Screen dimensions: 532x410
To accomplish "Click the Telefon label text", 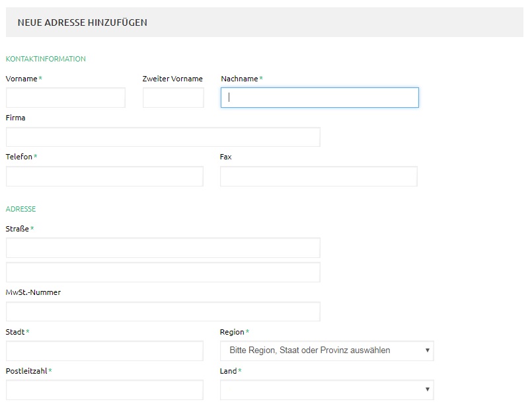I will click(x=19, y=157).
